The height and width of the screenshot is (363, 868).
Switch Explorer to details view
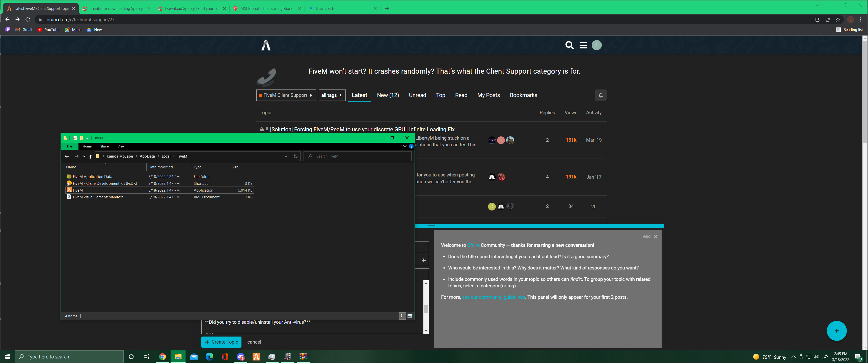pos(402,316)
